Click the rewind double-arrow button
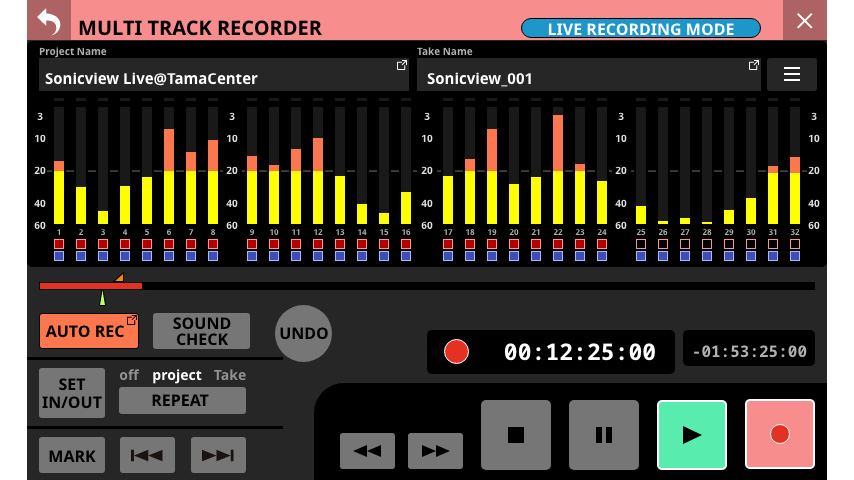Viewport: 854px width, 480px height. [367, 451]
